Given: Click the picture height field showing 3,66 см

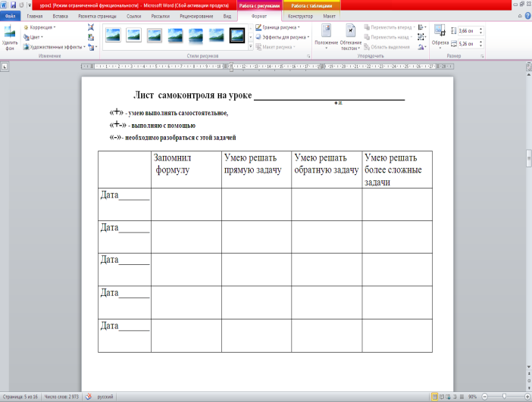Looking at the screenshot, I should click(466, 30).
